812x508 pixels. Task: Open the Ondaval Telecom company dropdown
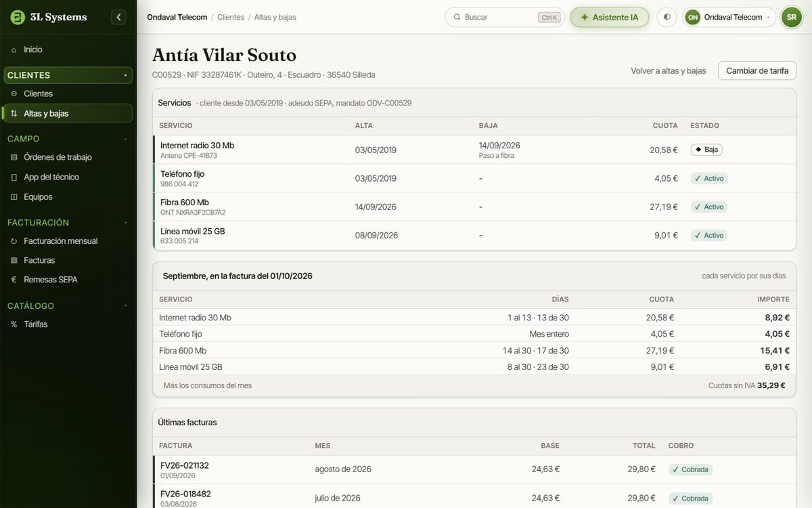(x=729, y=17)
